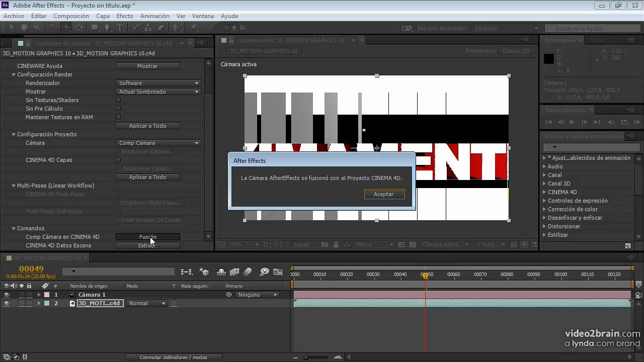Open the Capa menu

pos(103,16)
